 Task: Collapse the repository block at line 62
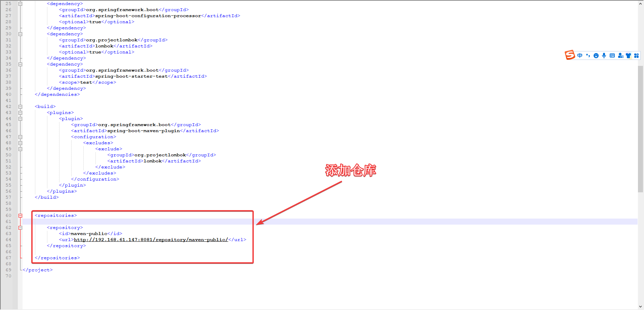[20, 227]
